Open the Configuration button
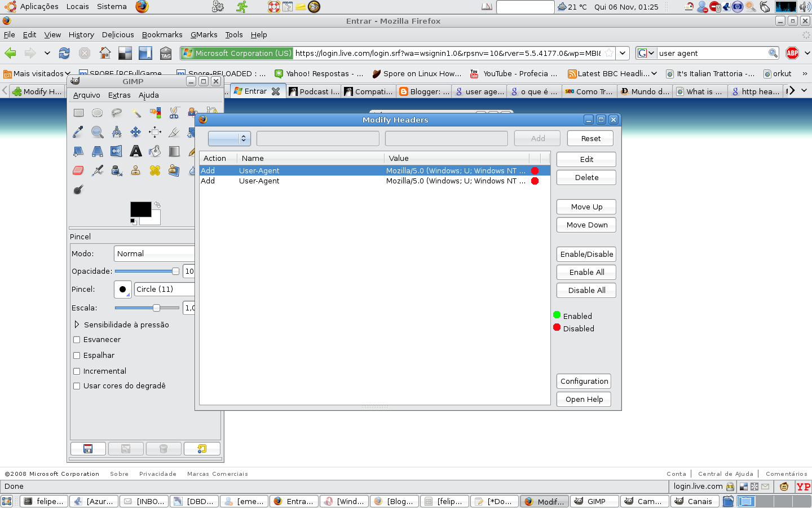 [584, 382]
